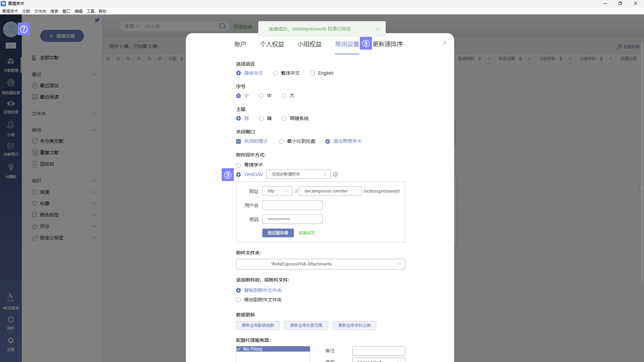Click the 同步 sync icon
This screenshot has width=644, height=362.
coord(11,320)
